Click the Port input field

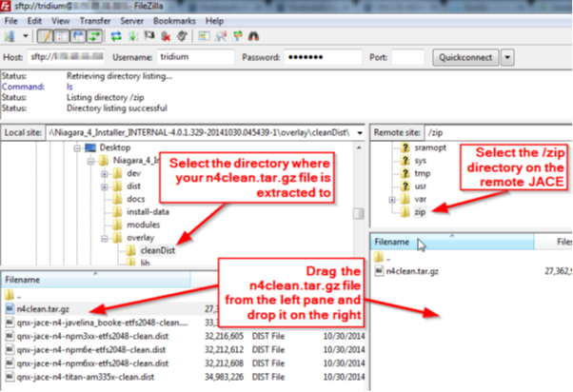point(407,57)
